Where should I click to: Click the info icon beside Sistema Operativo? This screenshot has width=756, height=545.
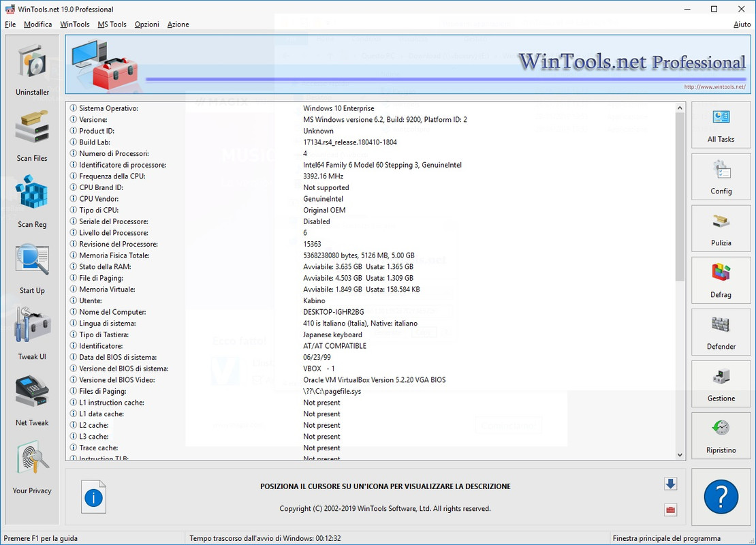[74, 108]
